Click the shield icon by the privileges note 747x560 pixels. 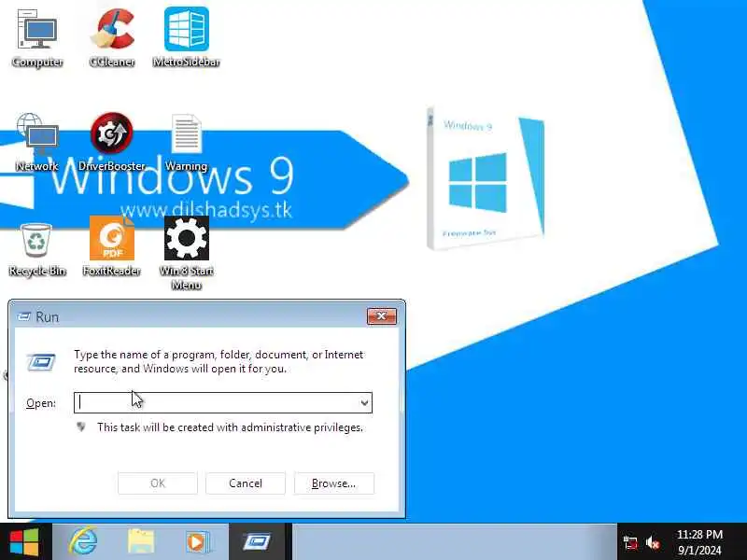pyautogui.click(x=81, y=427)
